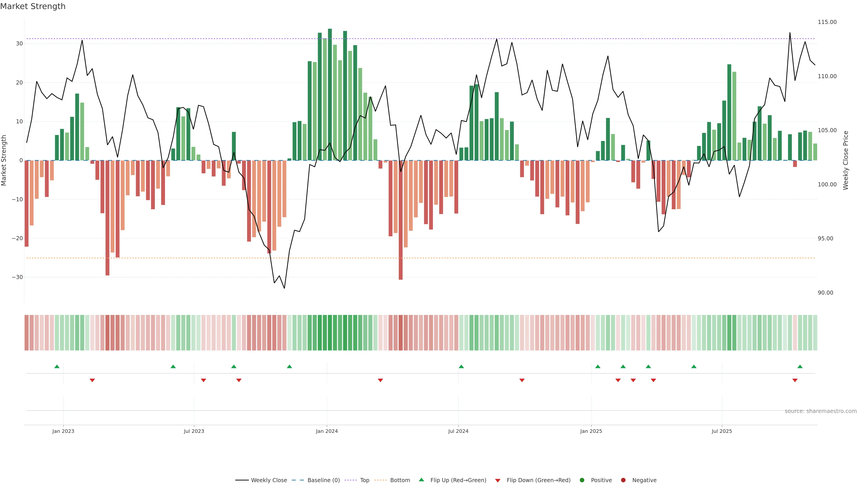Hide the Top threshold legend item
Viewport: 868px width, 488px height.
tap(364, 480)
